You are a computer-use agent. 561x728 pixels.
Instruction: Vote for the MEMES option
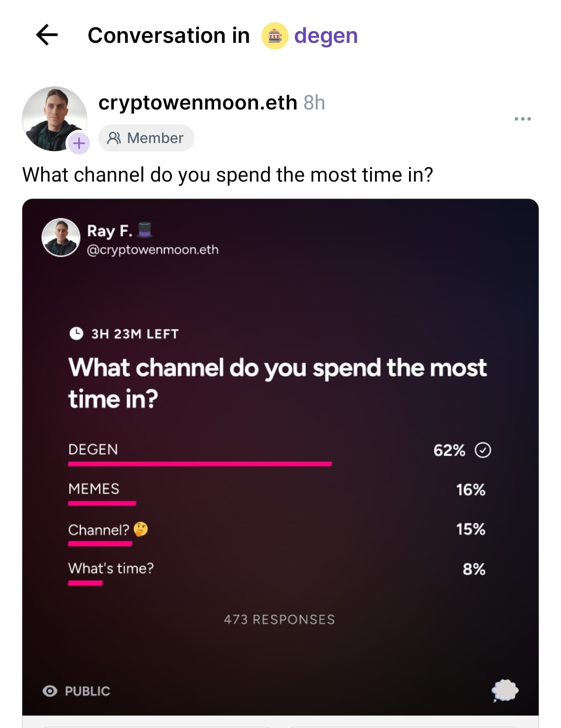click(279, 493)
